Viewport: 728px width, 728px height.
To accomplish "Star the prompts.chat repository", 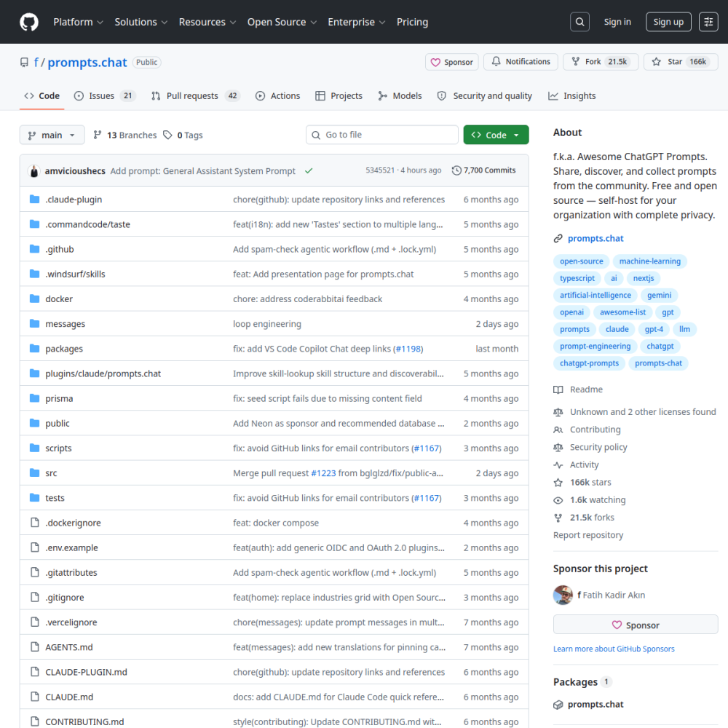I will (x=681, y=62).
